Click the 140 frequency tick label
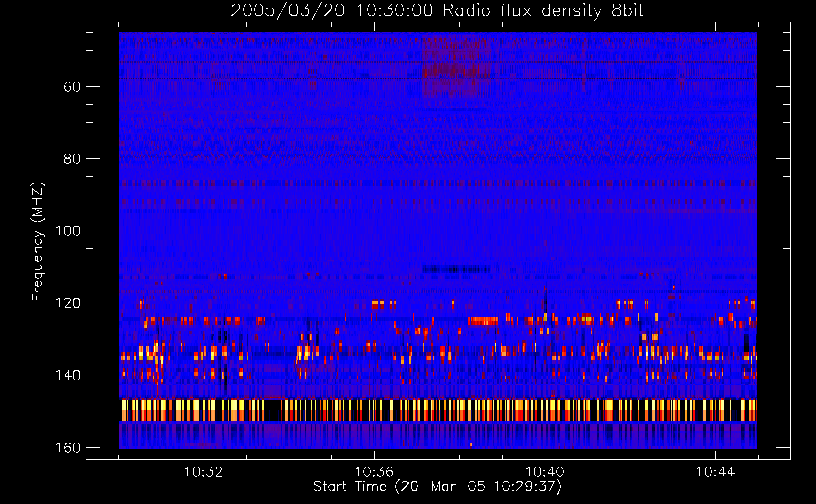 tap(68, 375)
